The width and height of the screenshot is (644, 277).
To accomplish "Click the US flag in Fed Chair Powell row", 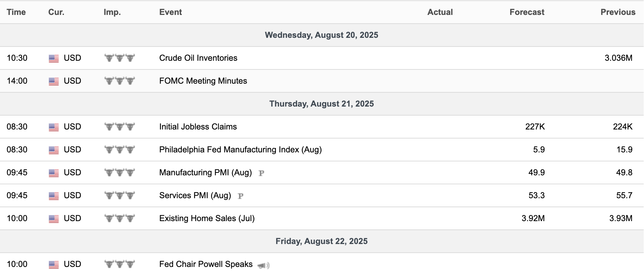I will (x=54, y=265).
